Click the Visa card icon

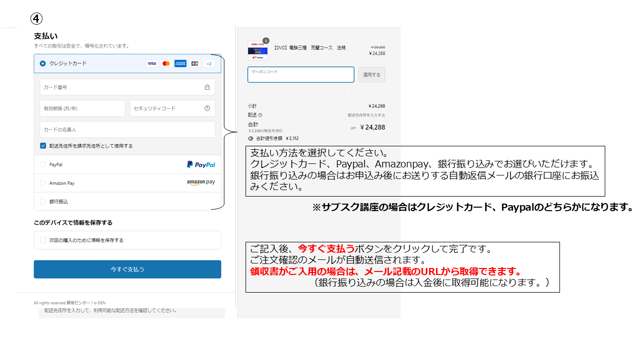pyautogui.click(x=151, y=64)
